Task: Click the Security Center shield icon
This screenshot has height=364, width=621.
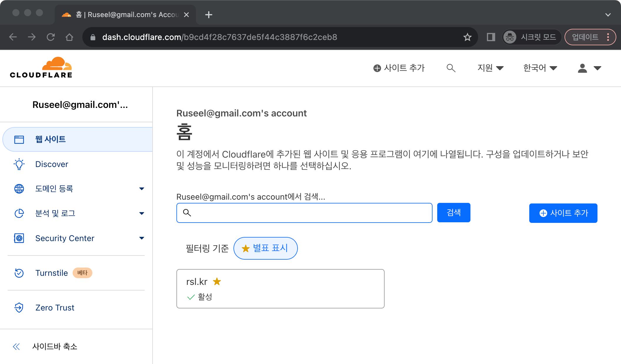Action: (x=19, y=238)
